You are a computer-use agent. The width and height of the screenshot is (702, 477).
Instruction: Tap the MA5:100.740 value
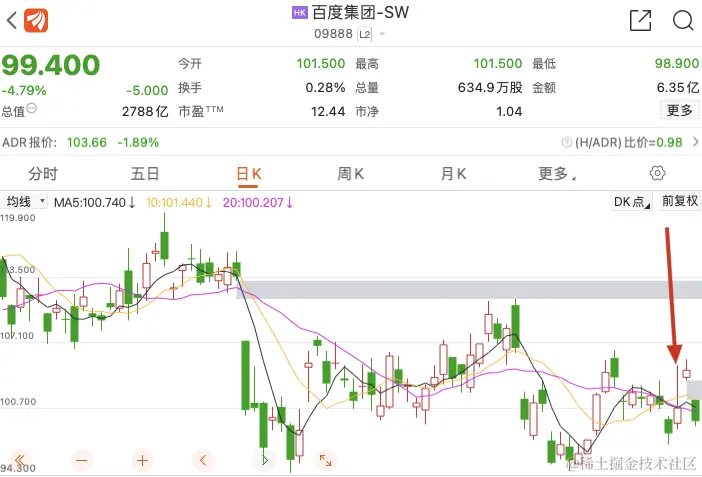point(94,202)
